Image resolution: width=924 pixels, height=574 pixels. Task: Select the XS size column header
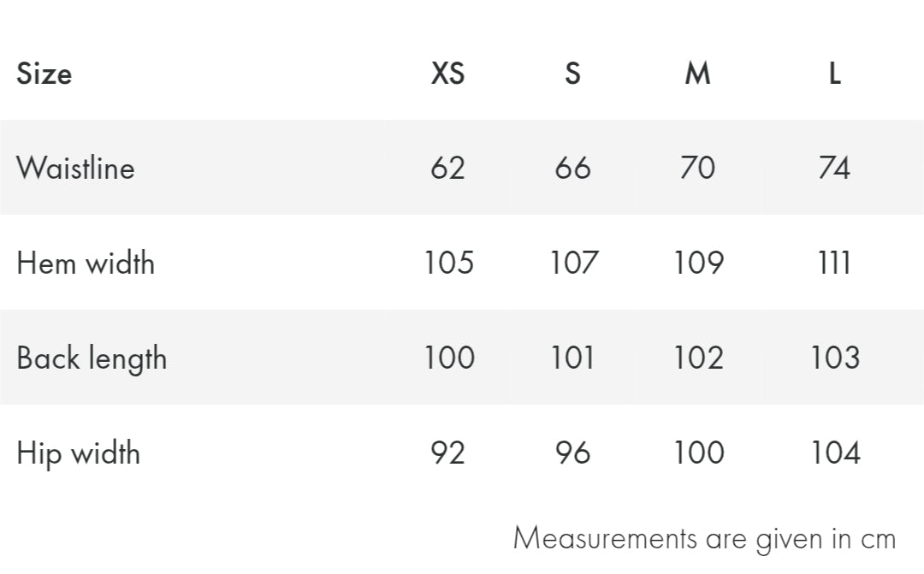(447, 74)
